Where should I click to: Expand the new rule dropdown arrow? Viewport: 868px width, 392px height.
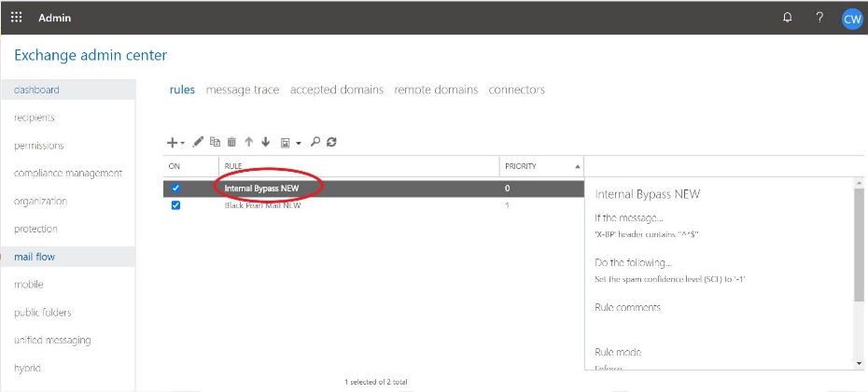[x=182, y=144]
